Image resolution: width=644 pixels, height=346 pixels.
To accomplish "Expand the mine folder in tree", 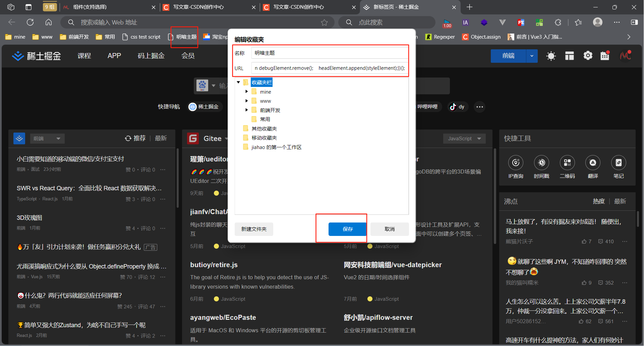I will click(x=246, y=91).
